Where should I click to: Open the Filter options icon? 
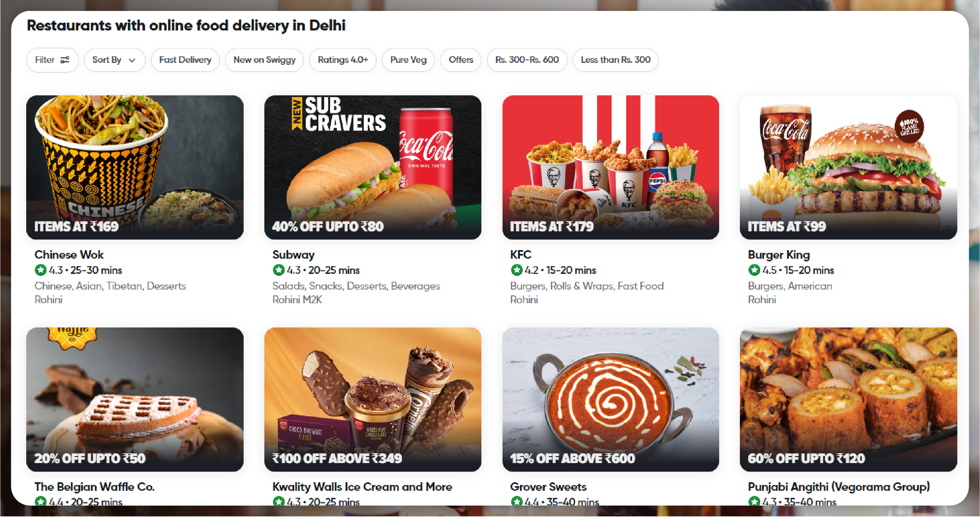click(x=65, y=60)
